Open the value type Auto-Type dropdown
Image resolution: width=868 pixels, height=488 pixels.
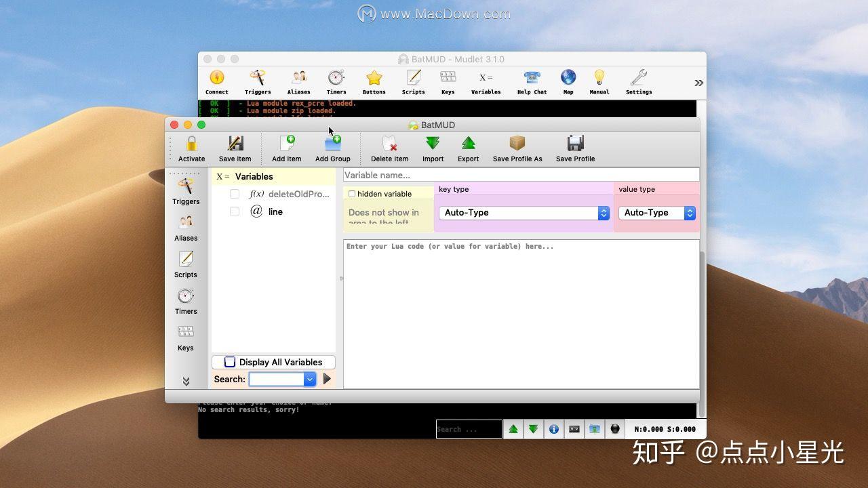[x=689, y=212]
